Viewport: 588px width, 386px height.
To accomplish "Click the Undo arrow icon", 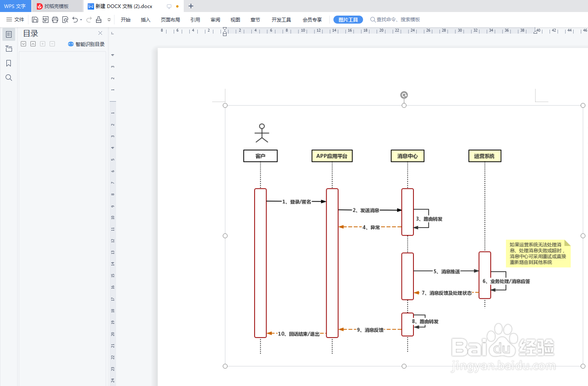I will coord(75,20).
